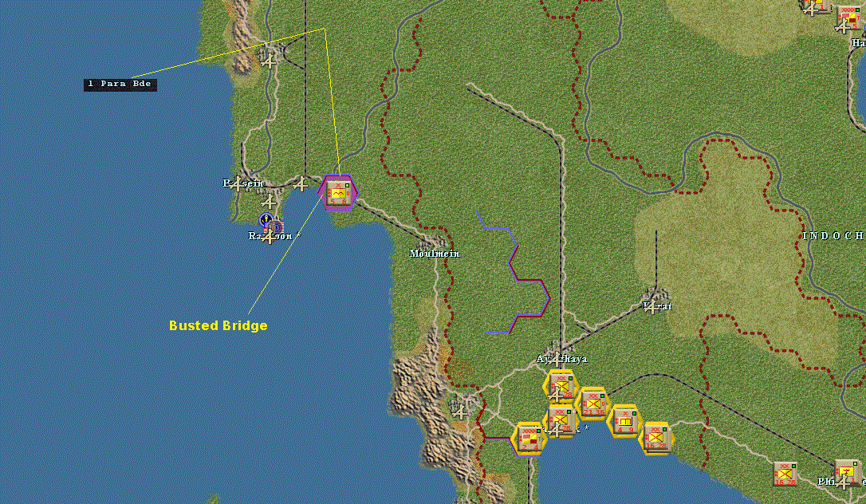
Task: Select the 16-28 division in the yellow coastal hex
Action: tap(656, 439)
